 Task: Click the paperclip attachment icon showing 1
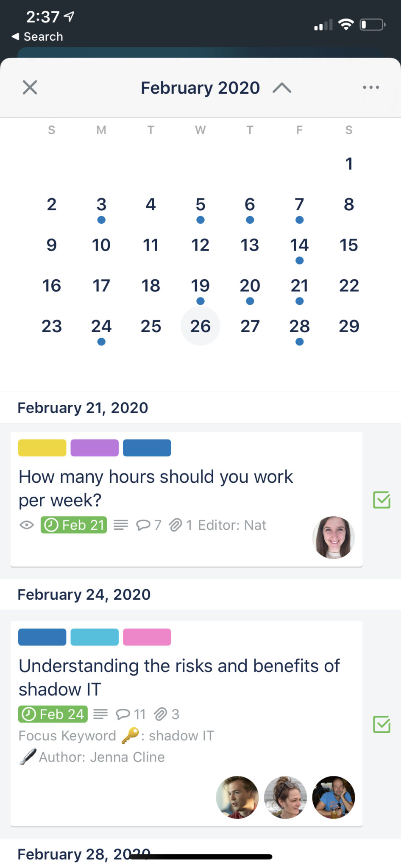tap(176, 525)
